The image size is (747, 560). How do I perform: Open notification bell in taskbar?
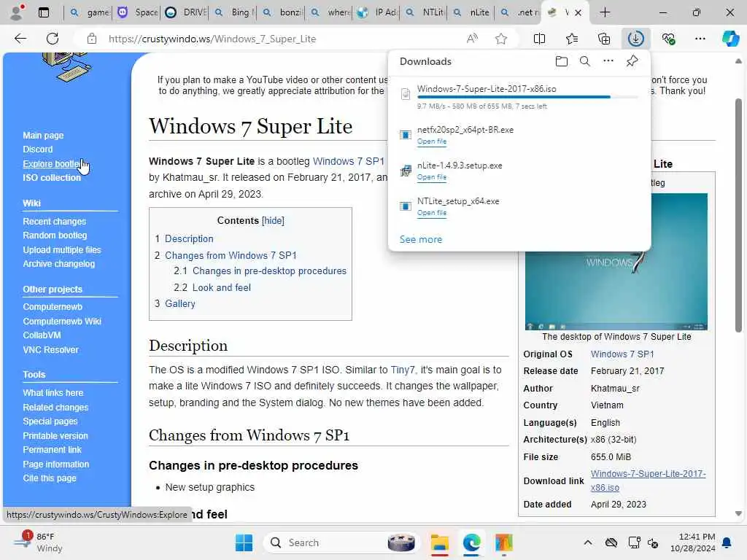click(727, 542)
